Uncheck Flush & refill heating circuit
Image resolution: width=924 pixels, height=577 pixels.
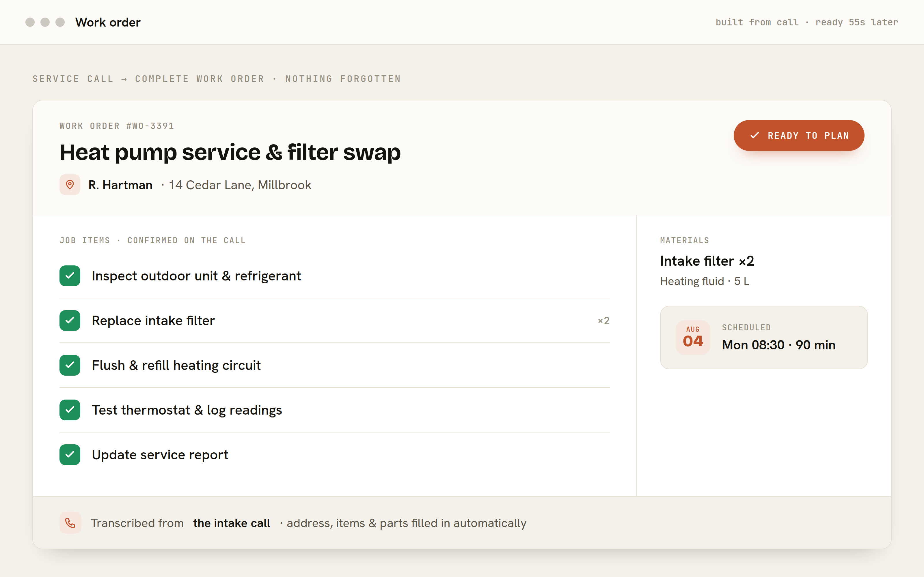70,365
